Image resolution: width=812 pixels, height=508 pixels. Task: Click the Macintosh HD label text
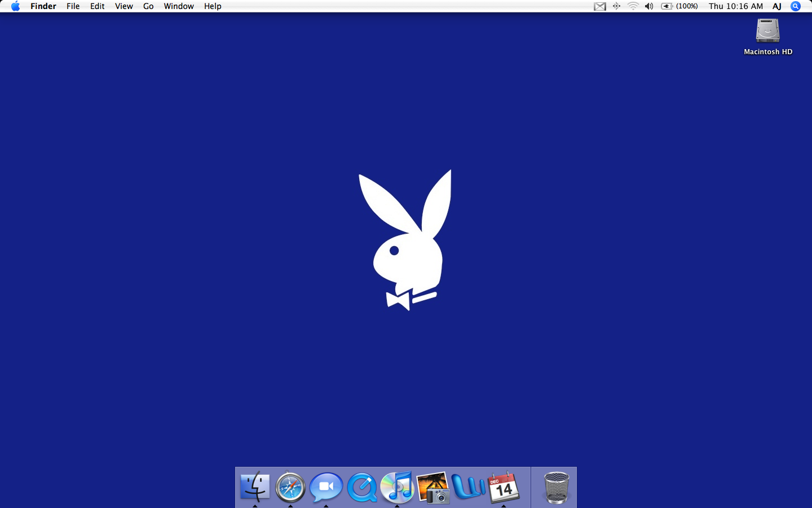[x=768, y=51]
